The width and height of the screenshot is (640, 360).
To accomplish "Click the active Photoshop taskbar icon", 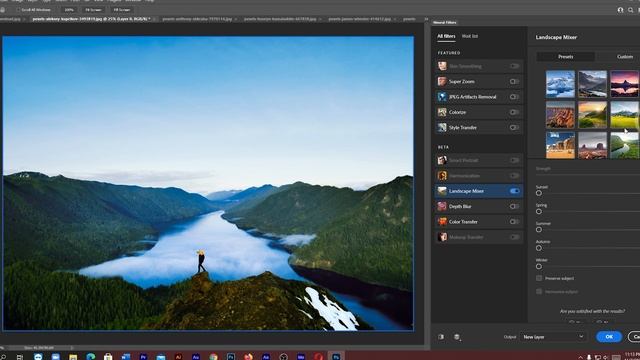I will coord(336,356).
